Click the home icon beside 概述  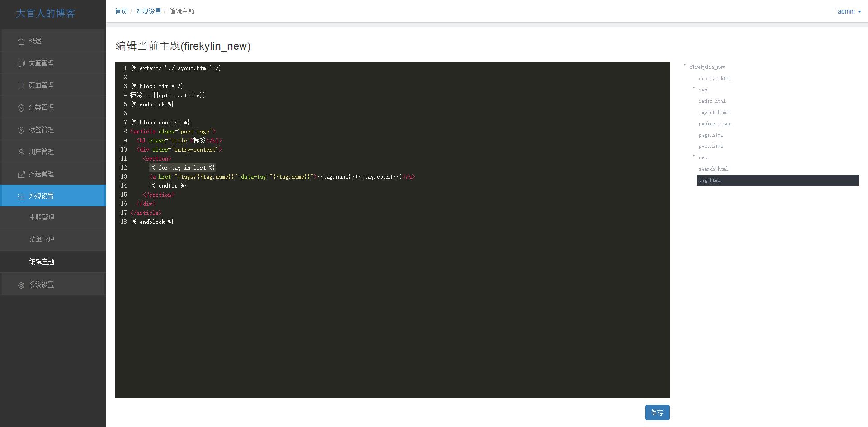(x=21, y=42)
